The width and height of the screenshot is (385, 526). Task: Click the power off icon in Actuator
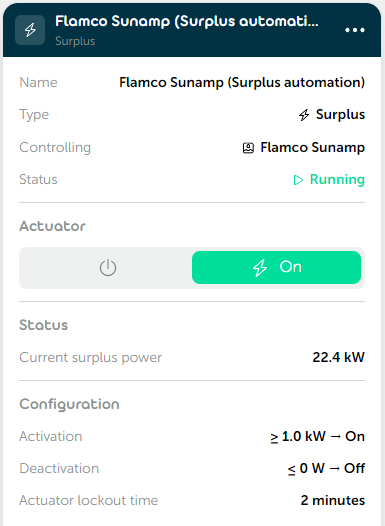coord(108,268)
